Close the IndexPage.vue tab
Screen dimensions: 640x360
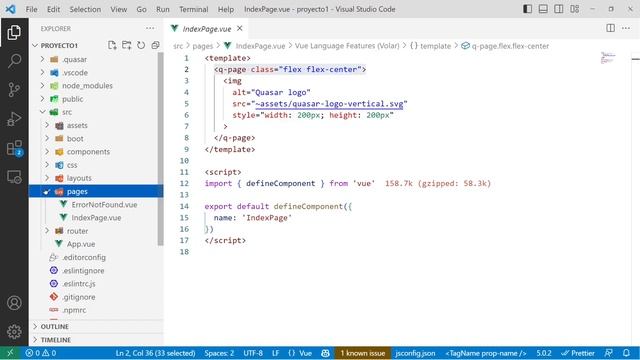coord(240,28)
